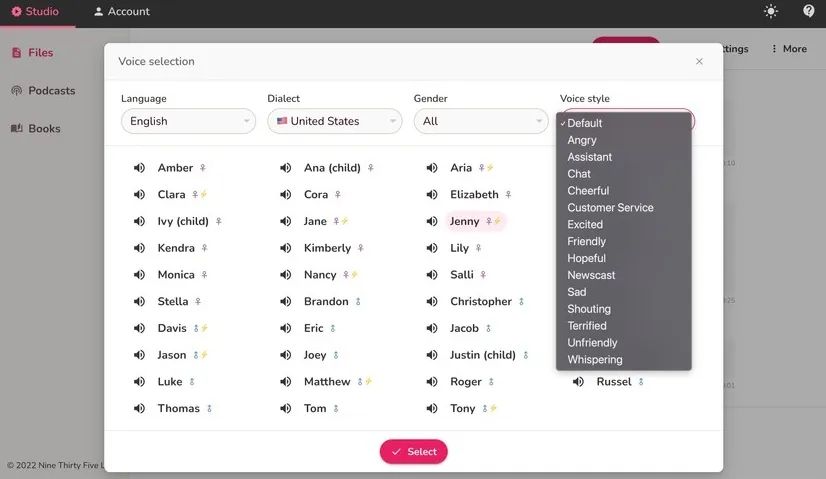Open the Dialect dropdown showing United States
The height and width of the screenshot is (479, 826).
(x=335, y=121)
